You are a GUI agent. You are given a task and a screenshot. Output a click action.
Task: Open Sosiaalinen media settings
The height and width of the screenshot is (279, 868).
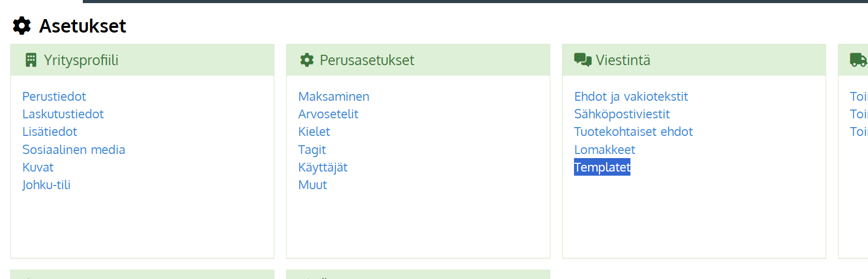click(73, 150)
